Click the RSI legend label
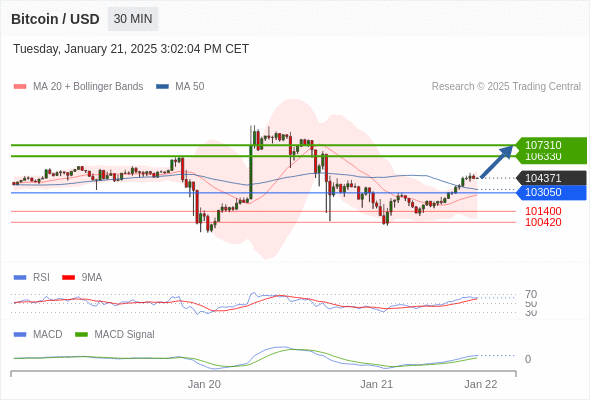 click(x=41, y=278)
